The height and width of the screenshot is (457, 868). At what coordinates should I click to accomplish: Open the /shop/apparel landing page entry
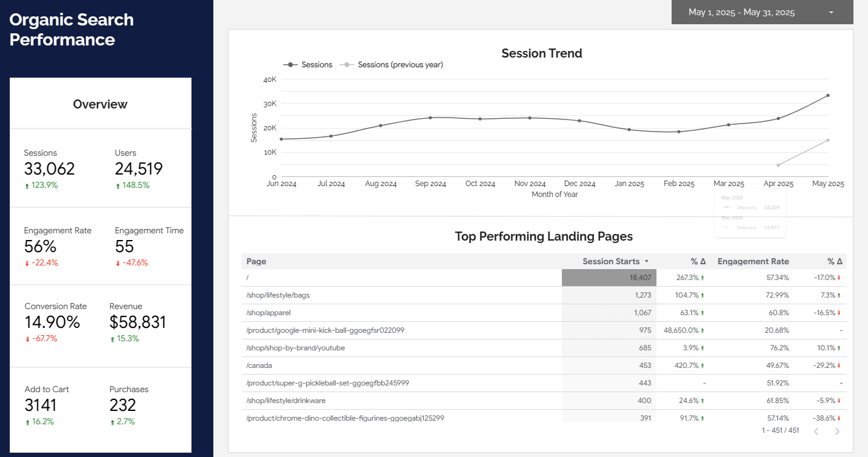tap(269, 313)
